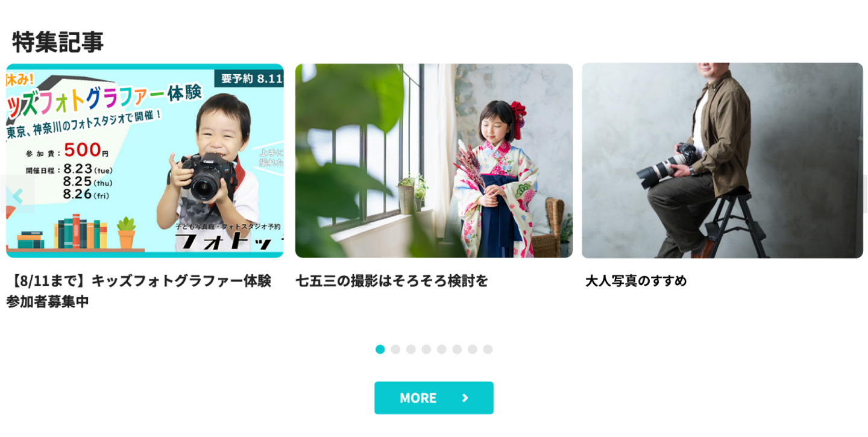This screenshot has height=437, width=868.
Task: Open article 【8/11まで】キッズフォトグラファー体験 title
Action: [x=139, y=291]
